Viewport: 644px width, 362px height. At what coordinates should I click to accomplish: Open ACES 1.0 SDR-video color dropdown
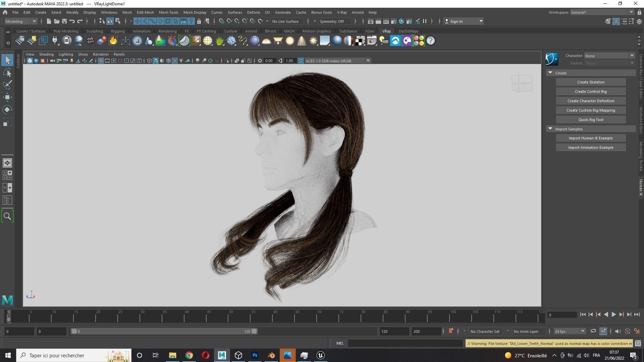pyautogui.click(x=337, y=61)
